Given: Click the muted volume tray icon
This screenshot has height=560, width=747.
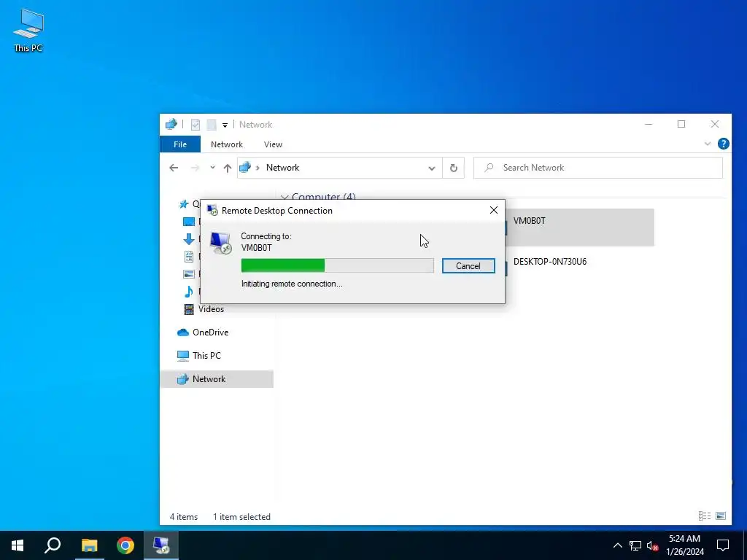Looking at the screenshot, I should pos(652,545).
